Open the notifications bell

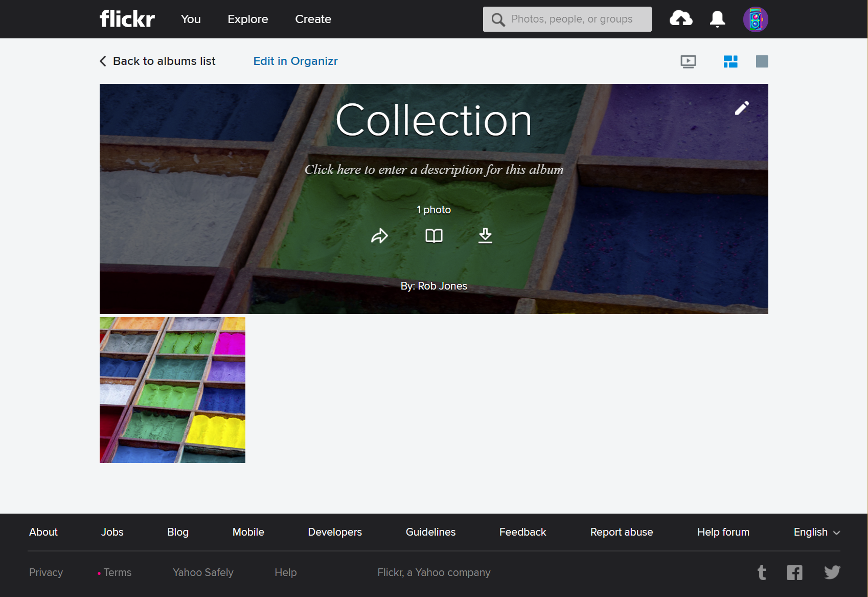(x=717, y=19)
